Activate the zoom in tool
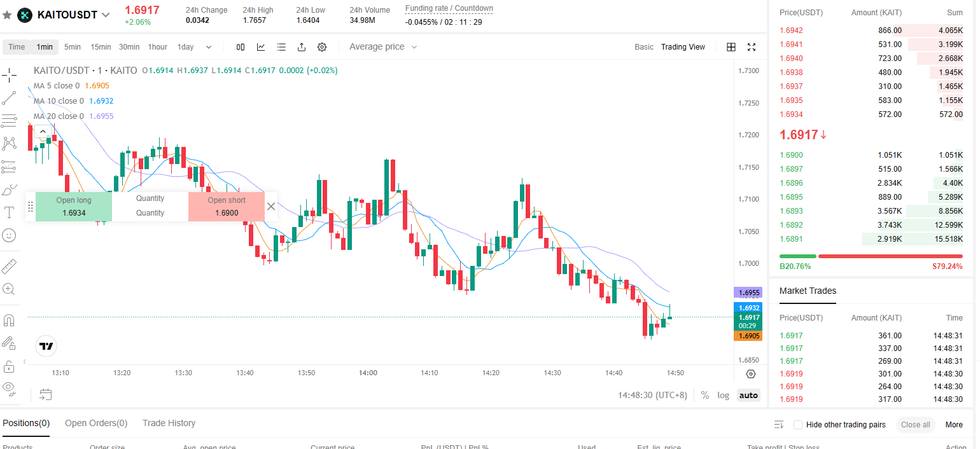The width and height of the screenshot is (980, 449). pyautogui.click(x=9, y=289)
